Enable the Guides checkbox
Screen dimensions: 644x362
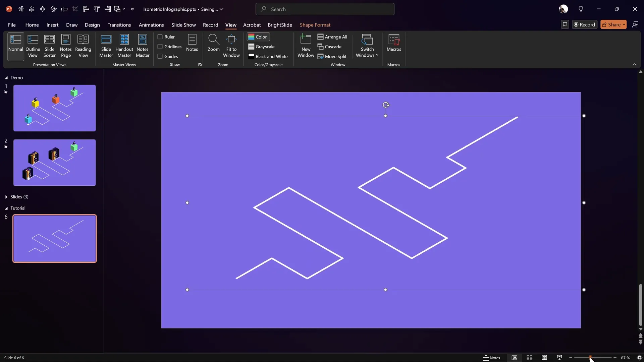[161, 56]
